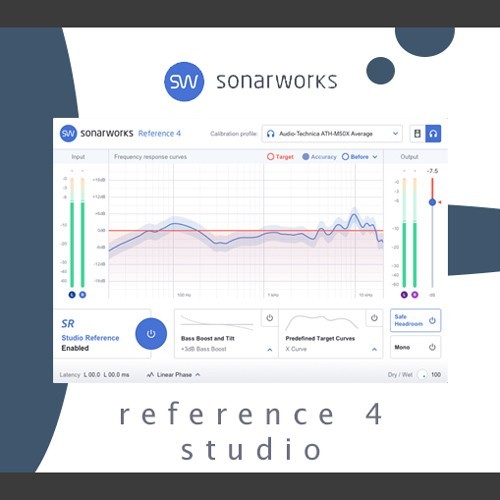Adjust the output gain slider handle
Image resolution: width=500 pixels, height=500 pixels.
pyautogui.click(x=432, y=202)
